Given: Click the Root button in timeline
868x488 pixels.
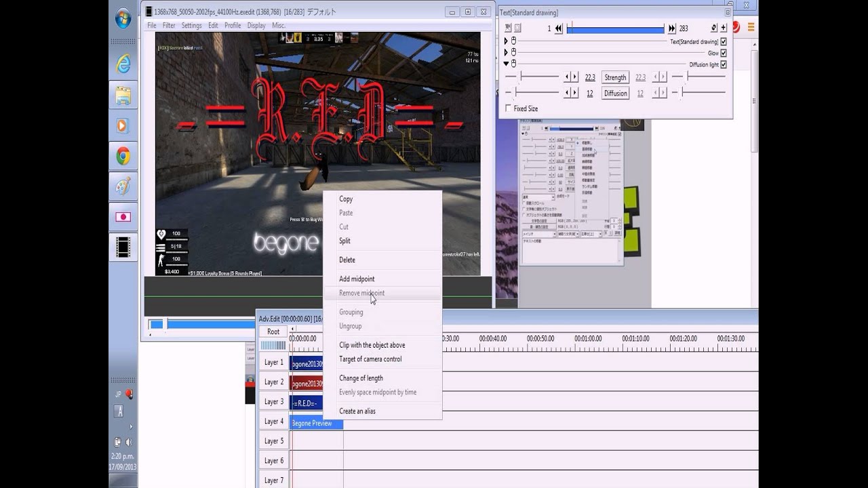Looking at the screenshot, I should pos(273,331).
